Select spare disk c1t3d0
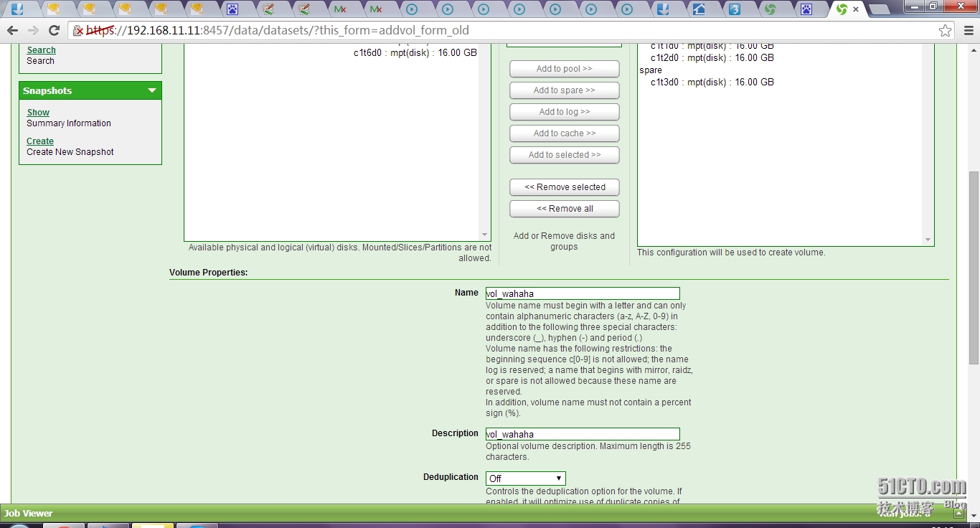 click(712, 82)
